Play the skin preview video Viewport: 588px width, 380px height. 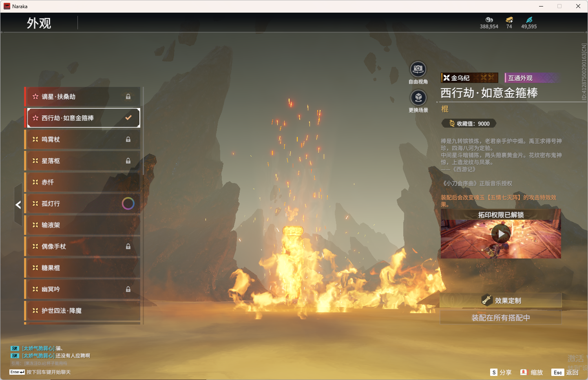[501, 234]
